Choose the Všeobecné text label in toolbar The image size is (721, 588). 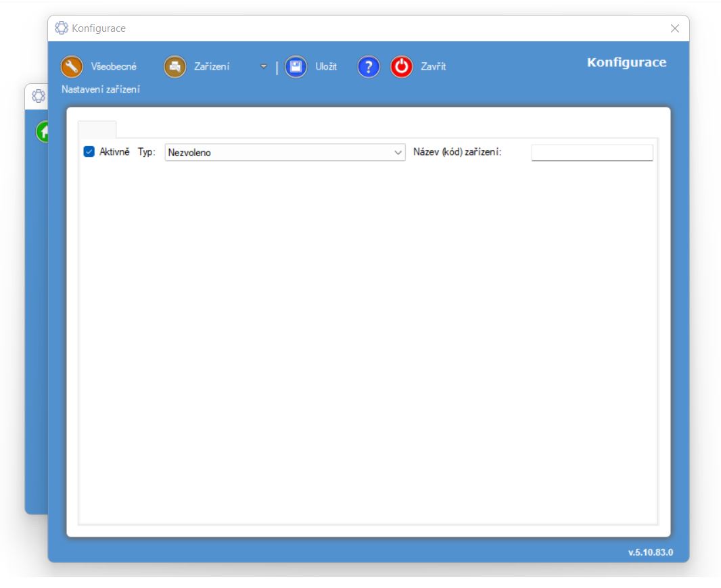tap(114, 66)
